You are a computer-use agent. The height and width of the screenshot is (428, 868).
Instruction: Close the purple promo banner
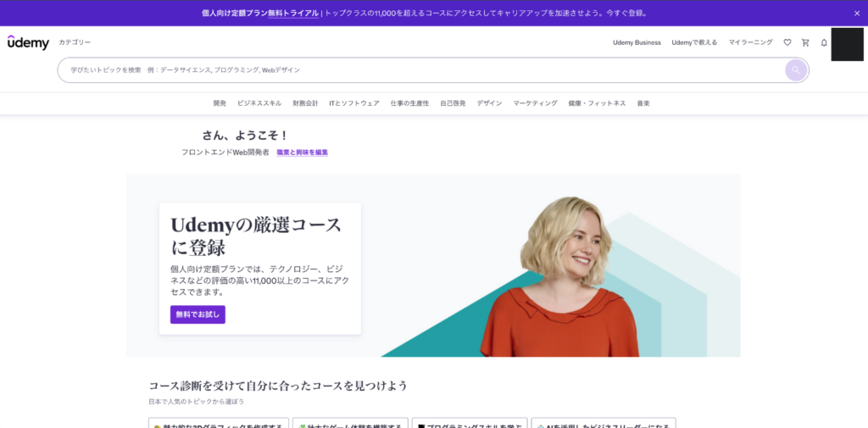[x=857, y=14]
